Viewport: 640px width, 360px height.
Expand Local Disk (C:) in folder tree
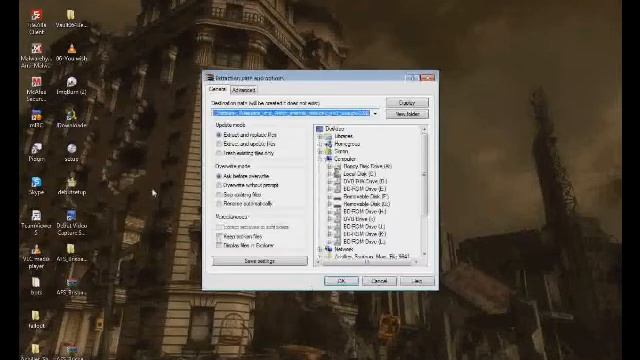click(330, 174)
